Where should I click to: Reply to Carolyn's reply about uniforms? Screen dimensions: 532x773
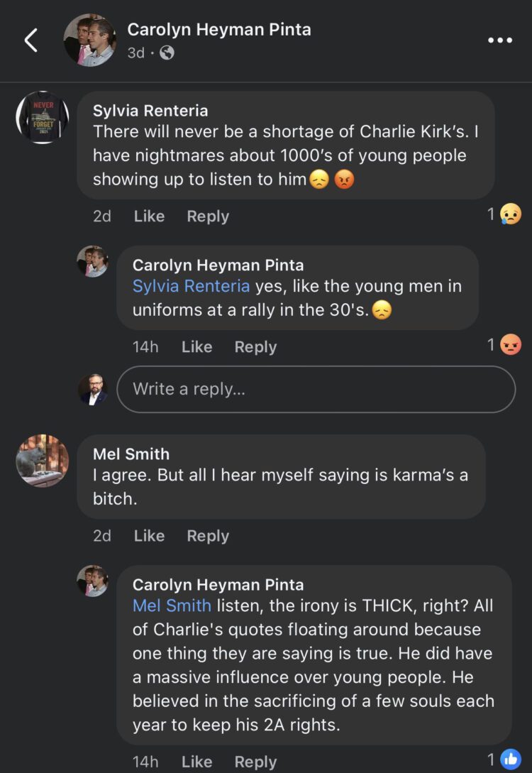point(255,346)
